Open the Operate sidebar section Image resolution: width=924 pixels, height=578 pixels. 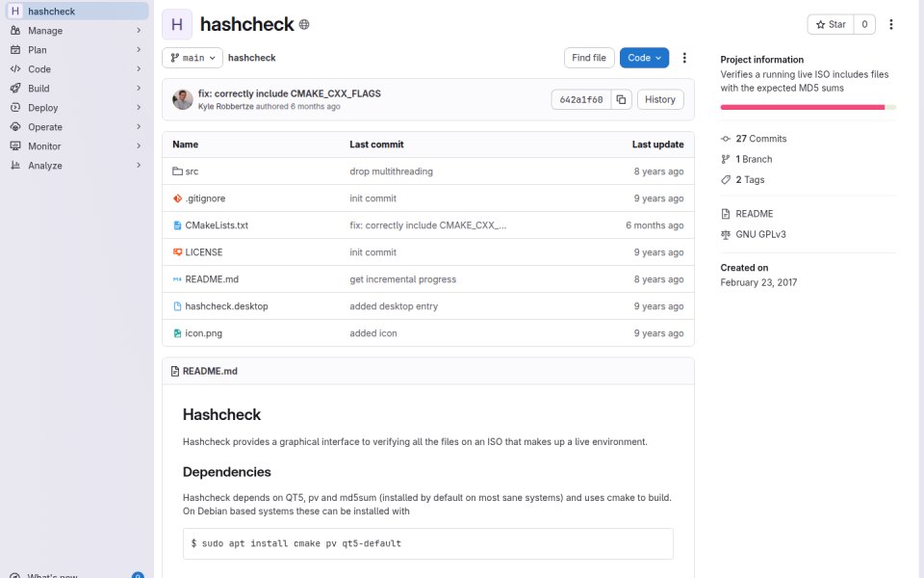tap(77, 127)
